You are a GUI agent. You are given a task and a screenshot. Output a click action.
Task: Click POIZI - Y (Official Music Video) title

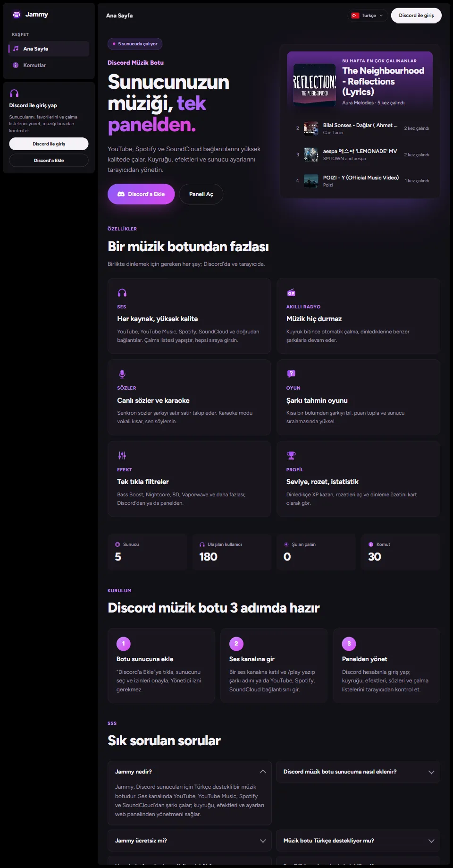(x=361, y=178)
